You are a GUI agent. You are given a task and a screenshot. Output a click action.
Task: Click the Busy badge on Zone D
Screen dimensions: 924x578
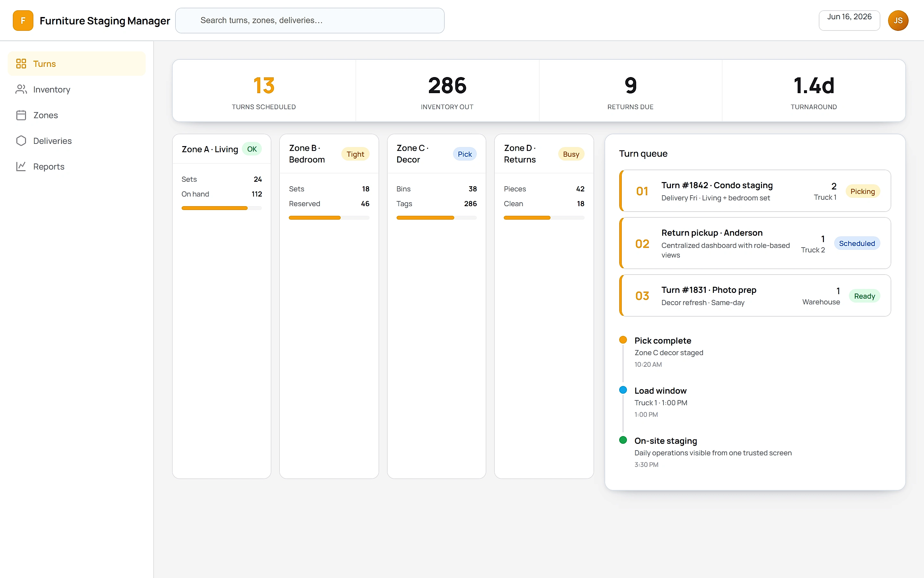[x=571, y=154]
